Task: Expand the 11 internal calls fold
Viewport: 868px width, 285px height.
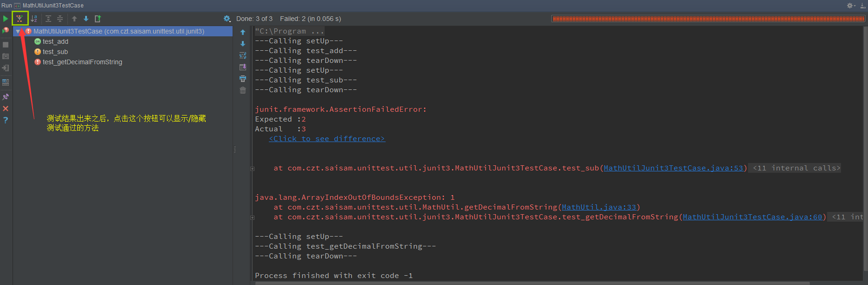Action: point(796,168)
